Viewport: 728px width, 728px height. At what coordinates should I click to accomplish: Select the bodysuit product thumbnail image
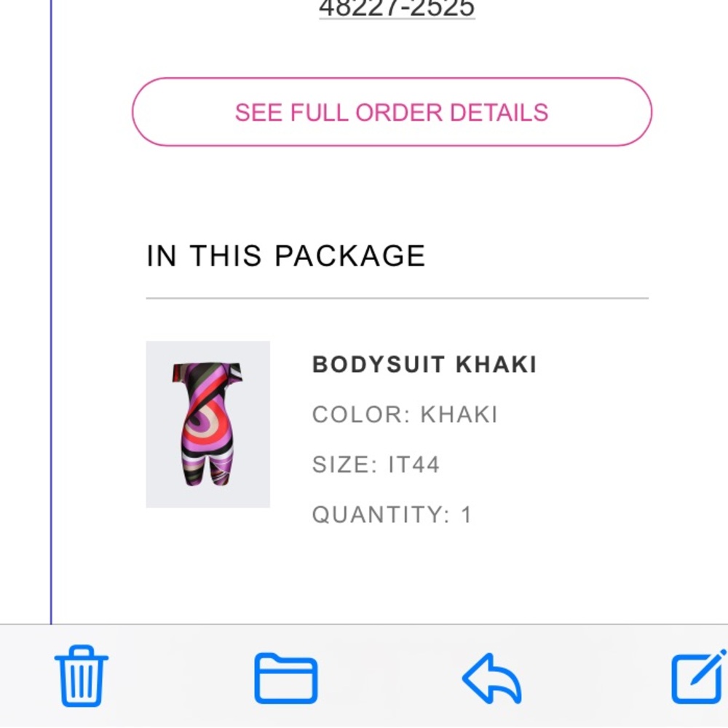click(207, 424)
